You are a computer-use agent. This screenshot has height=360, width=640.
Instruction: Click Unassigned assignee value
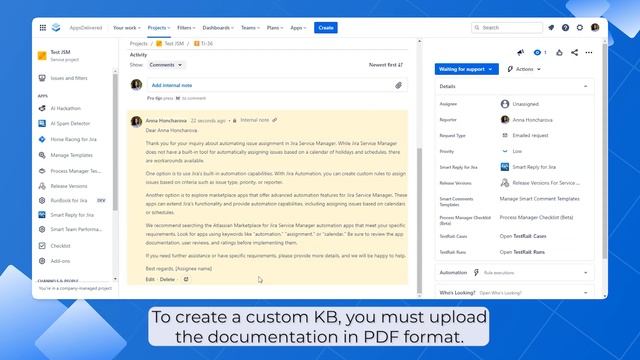pyautogui.click(x=520, y=104)
